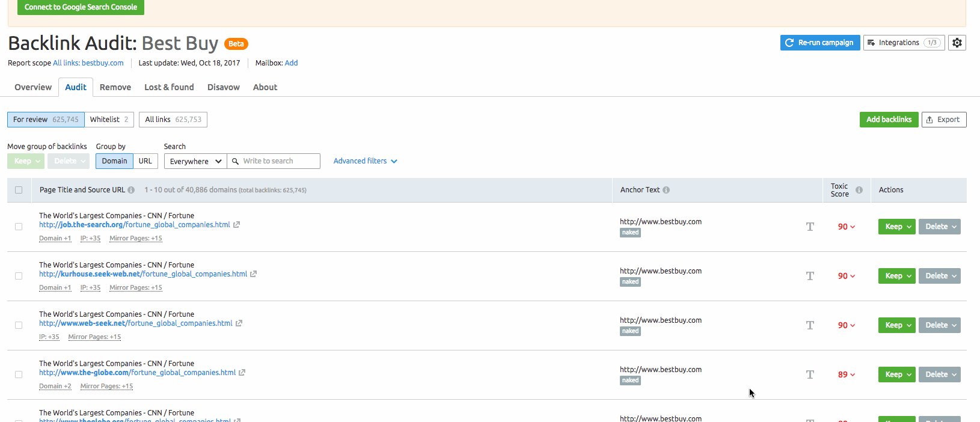
Task: Re-run the campaign
Action: pos(820,43)
